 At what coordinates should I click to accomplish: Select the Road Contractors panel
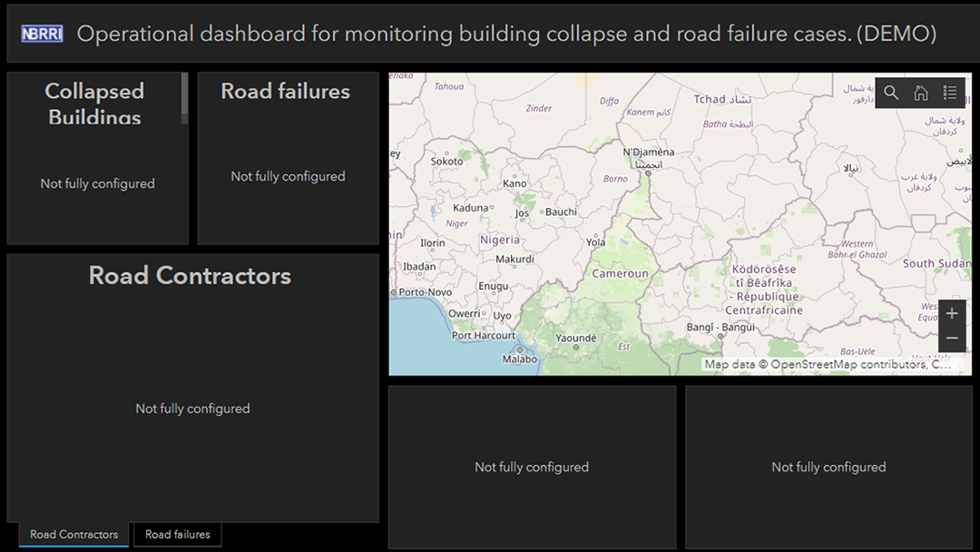click(x=192, y=388)
